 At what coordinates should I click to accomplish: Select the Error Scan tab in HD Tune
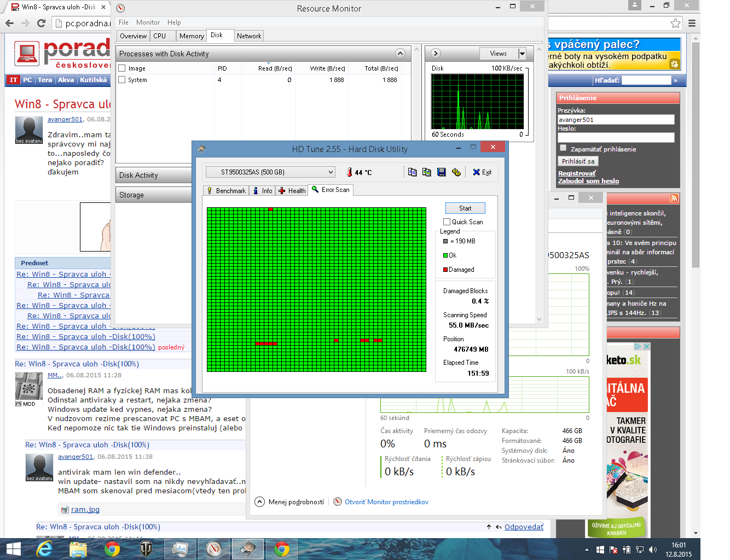(331, 190)
